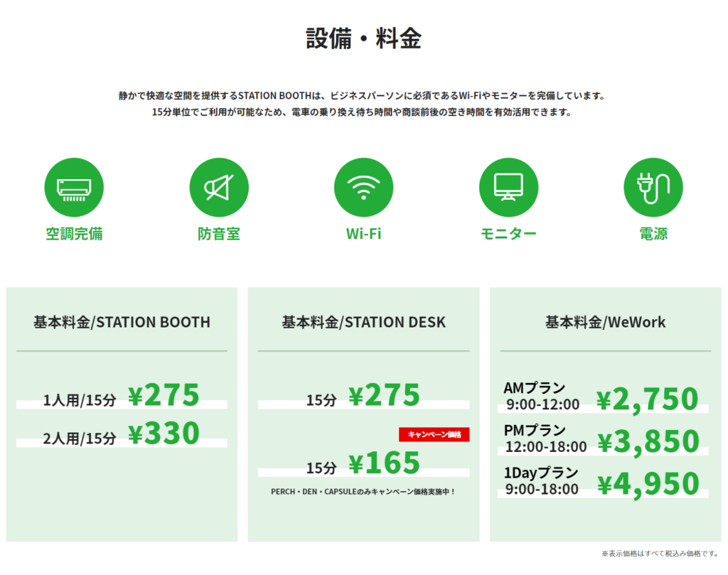The height and width of the screenshot is (575, 728).
Task: Click the power plug icon
Action: click(x=653, y=187)
